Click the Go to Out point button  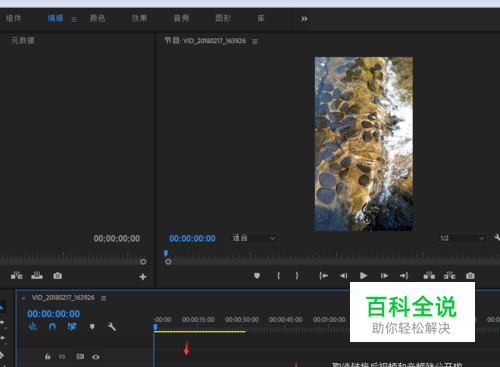coord(404,276)
